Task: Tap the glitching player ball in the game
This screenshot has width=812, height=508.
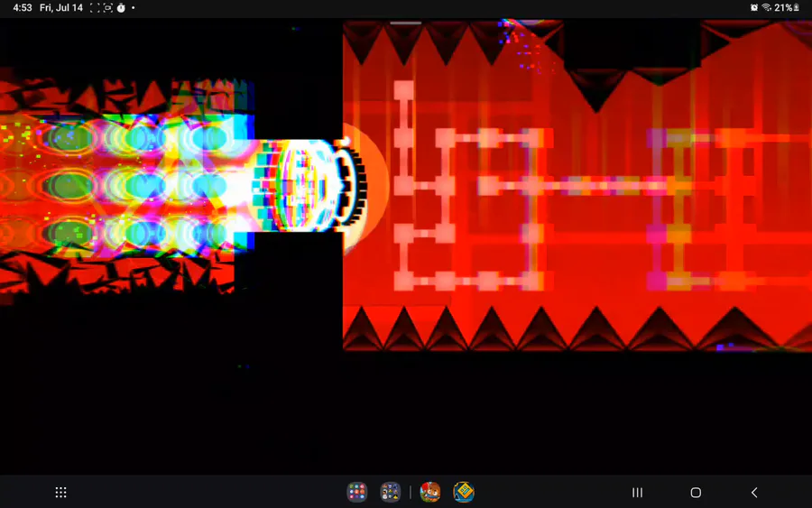Action: [x=309, y=185]
